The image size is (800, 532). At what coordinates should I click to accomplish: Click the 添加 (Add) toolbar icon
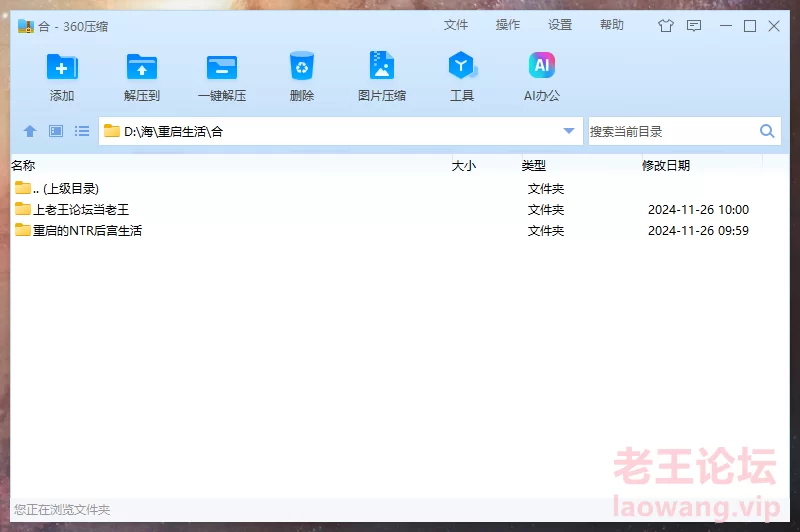[x=62, y=67]
